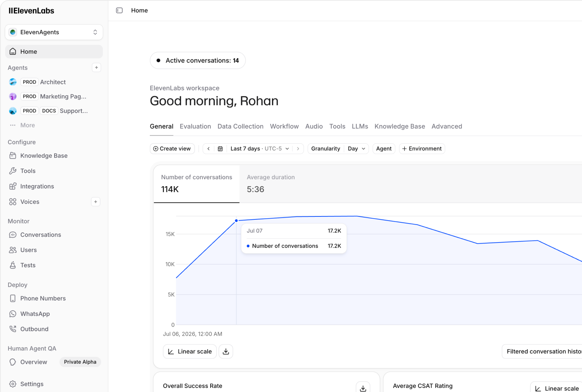Click the Outbound call icon

13,329
